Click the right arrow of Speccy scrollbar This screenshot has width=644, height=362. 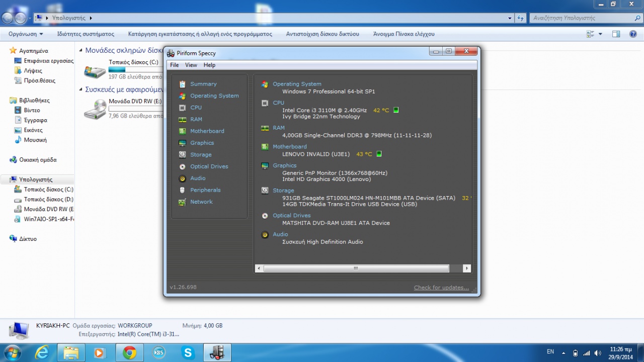[x=467, y=268]
